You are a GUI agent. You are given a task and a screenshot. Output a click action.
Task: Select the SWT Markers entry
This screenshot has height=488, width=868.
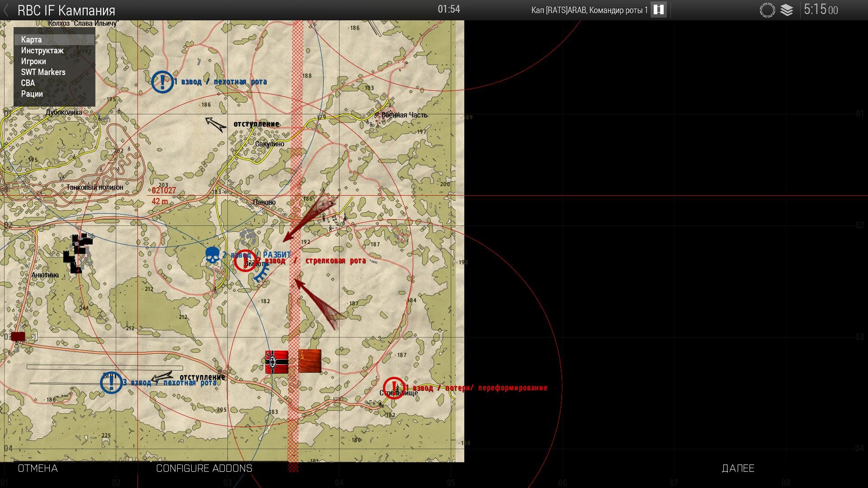(54, 72)
